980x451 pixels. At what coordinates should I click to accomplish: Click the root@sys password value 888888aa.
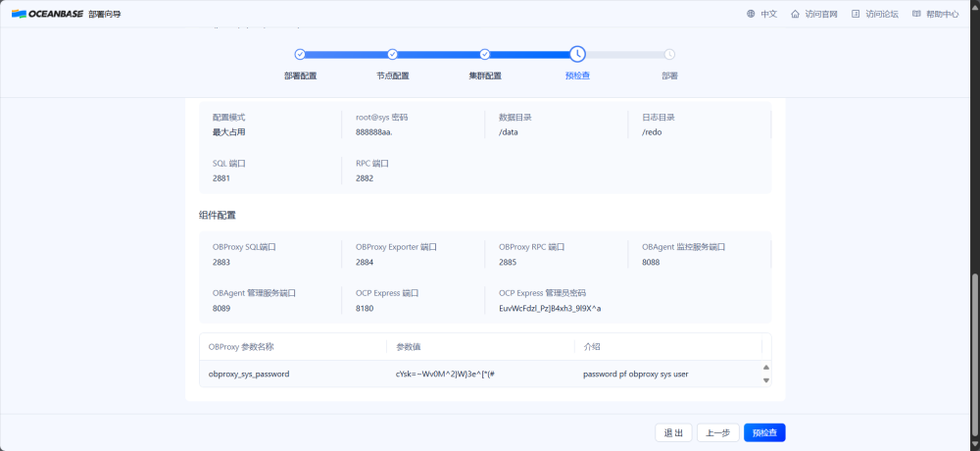tap(373, 132)
